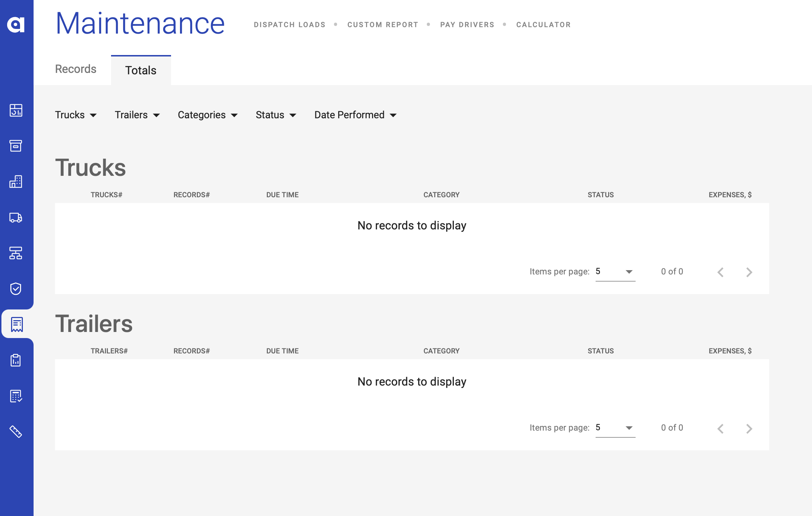
Task: Open the truck icon in the sidebar
Action: tap(16, 217)
